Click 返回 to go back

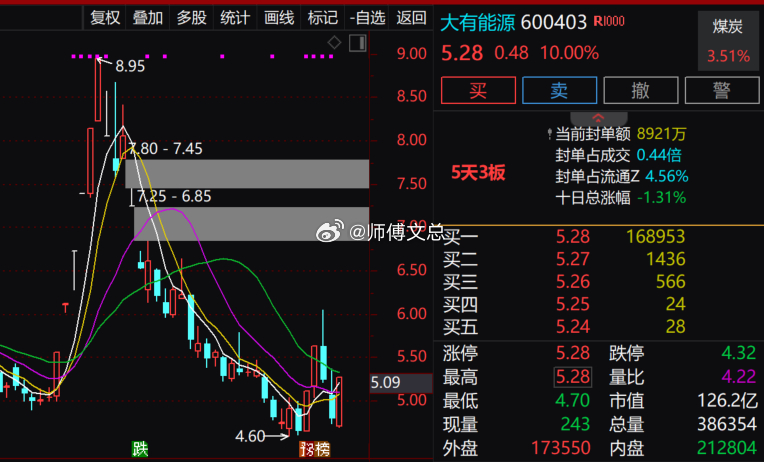tap(411, 18)
